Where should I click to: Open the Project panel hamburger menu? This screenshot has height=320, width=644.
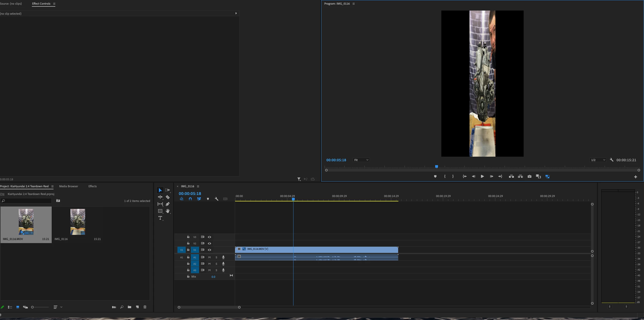click(52, 186)
